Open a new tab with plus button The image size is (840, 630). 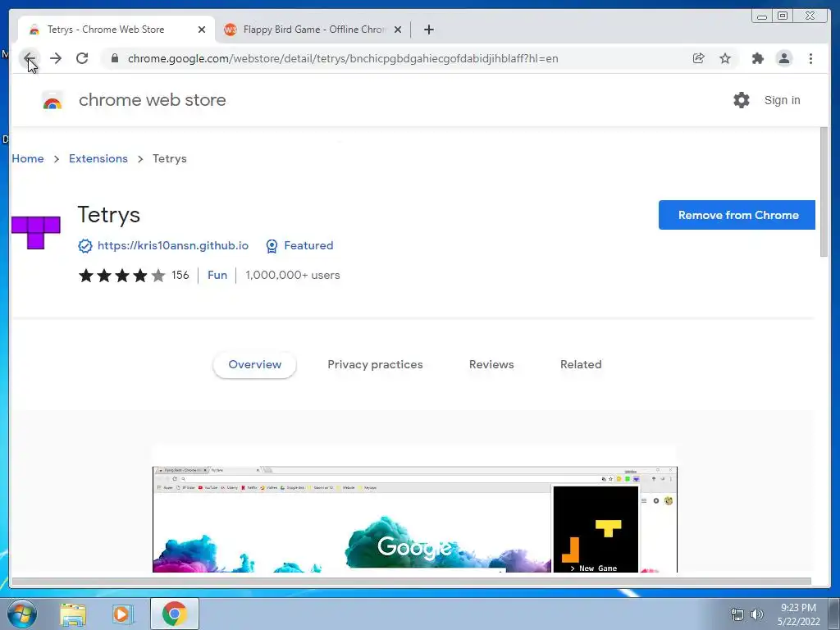(x=428, y=30)
